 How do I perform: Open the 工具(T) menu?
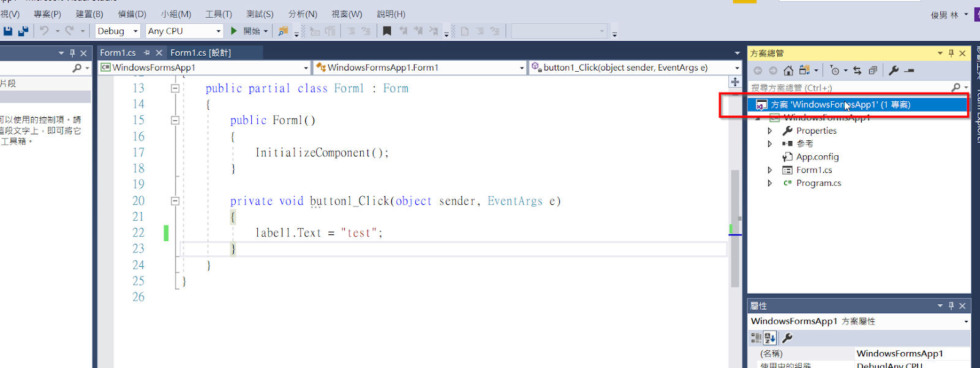coord(219,13)
